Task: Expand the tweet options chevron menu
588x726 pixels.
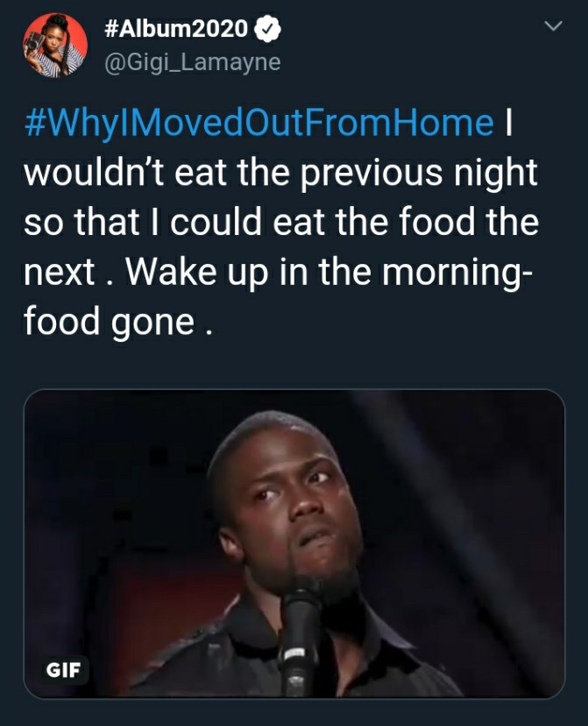Action: (553, 26)
